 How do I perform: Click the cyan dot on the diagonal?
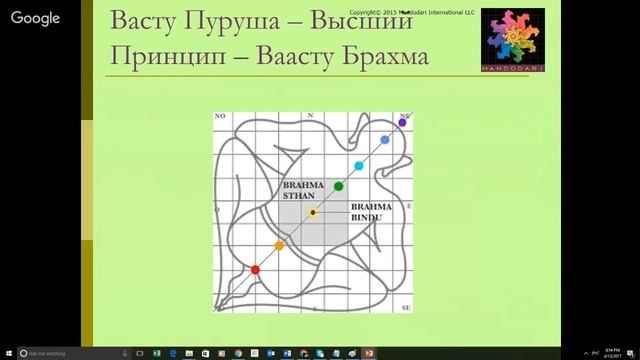point(359,166)
